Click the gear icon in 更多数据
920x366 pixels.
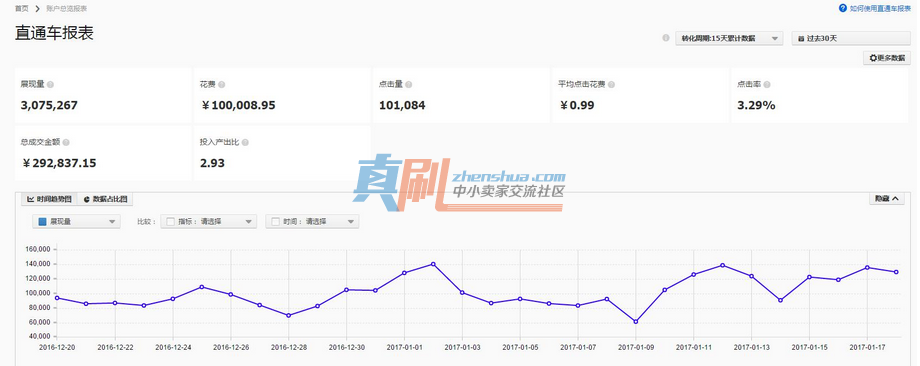click(x=873, y=58)
